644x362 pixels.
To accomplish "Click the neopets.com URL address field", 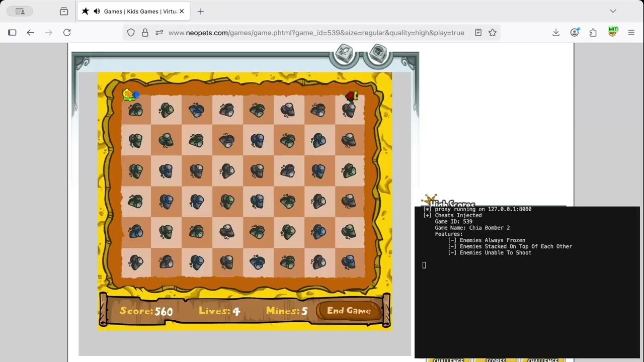I will 316,33.
